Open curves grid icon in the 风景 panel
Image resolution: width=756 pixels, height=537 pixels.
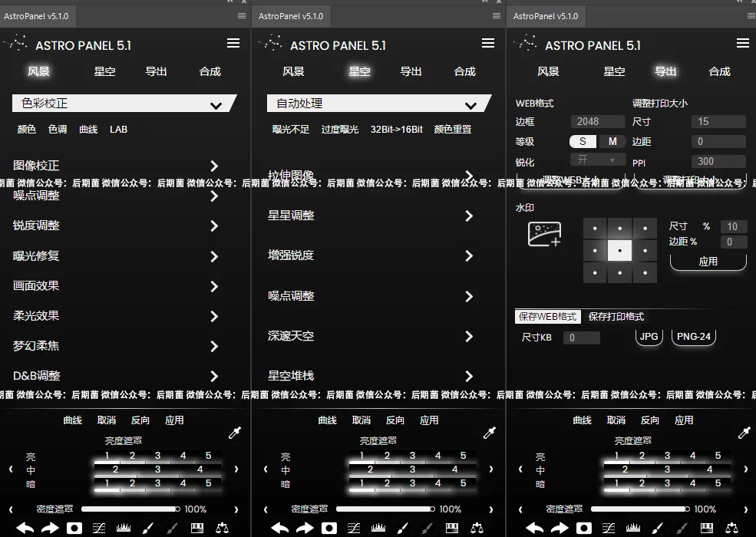click(99, 528)
